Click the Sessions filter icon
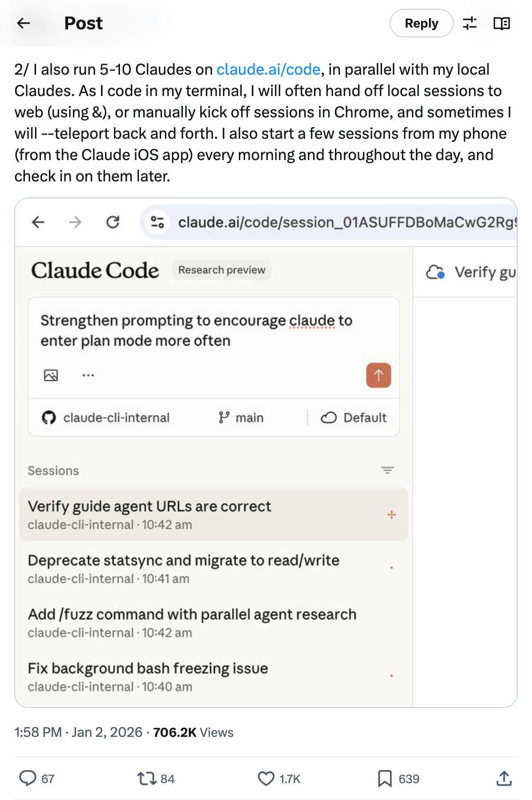 pos(387,470)
